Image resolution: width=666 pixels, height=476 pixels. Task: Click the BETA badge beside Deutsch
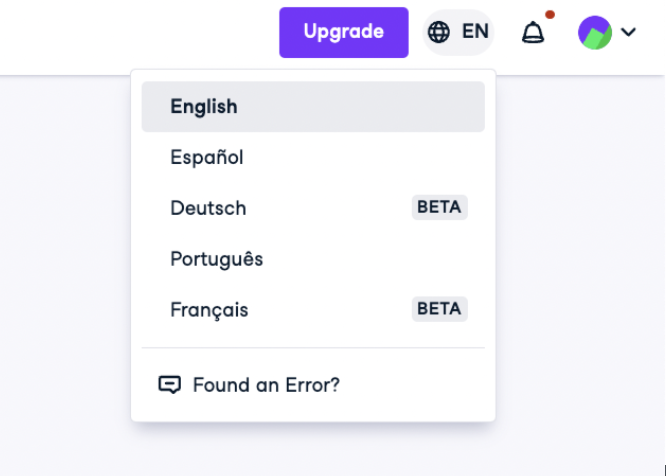(x=439, y=207)
